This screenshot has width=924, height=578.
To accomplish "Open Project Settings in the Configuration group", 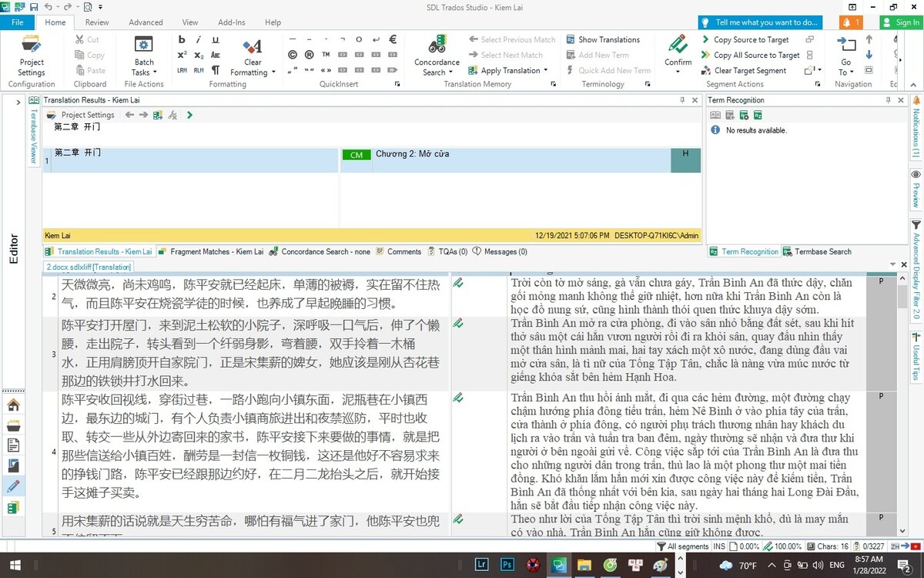I will coord(32,55).
